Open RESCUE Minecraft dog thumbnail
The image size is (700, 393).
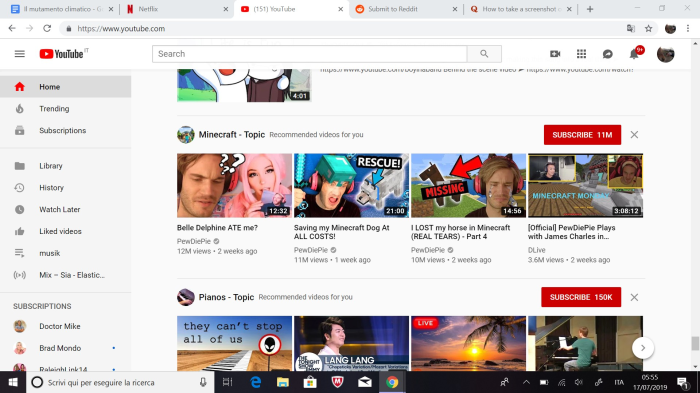351,186
